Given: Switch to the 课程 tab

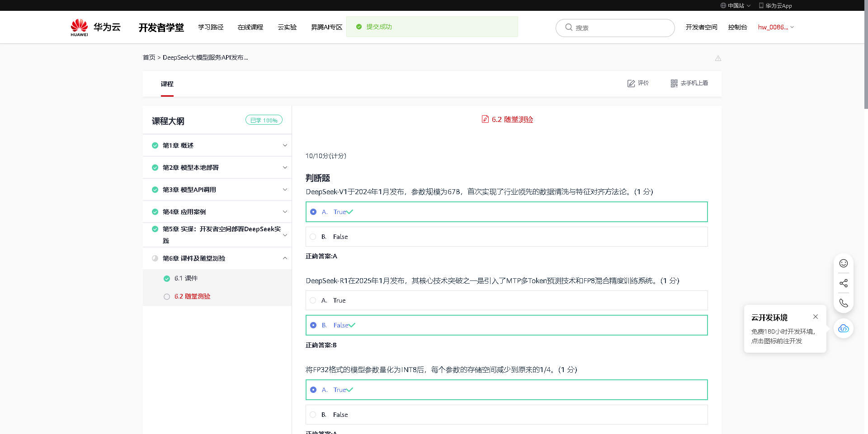Looking at the screenshot, I should pos(167,84).
